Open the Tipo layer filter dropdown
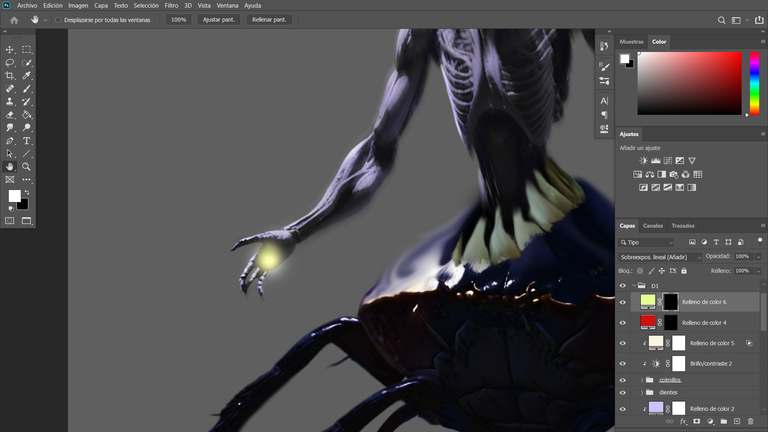768x432 pixels. [647, 242]
